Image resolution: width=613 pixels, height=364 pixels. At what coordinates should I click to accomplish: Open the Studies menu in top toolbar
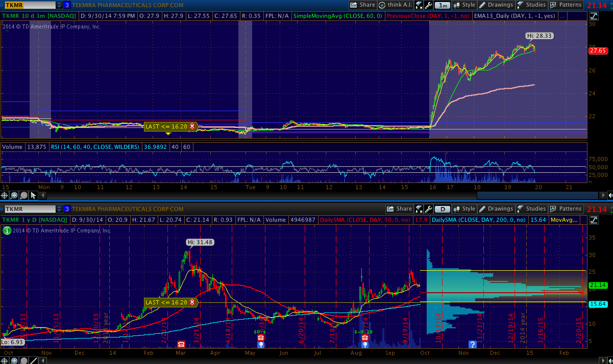[531, 5]
